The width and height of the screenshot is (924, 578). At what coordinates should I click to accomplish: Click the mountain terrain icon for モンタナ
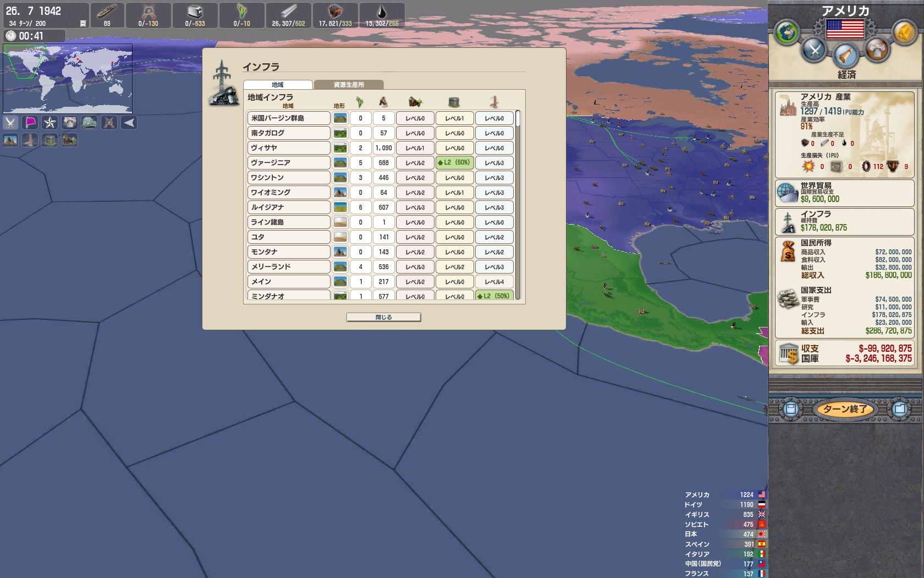coord(340,252)
